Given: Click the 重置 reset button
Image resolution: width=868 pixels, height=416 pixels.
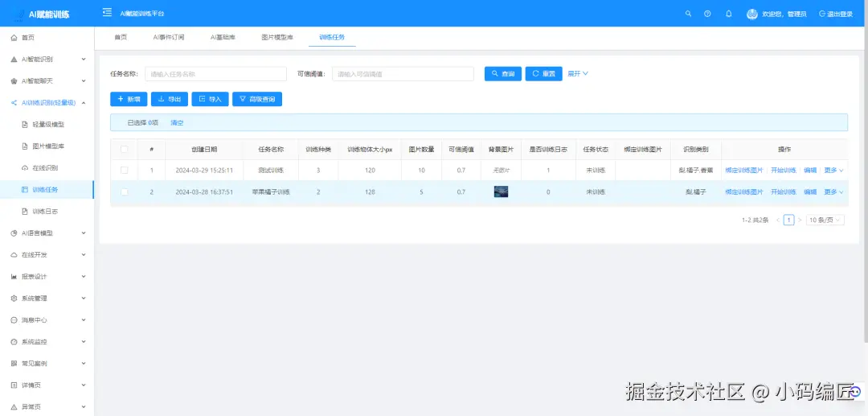Looking at the screenshot, I should (x=543, y=74).
